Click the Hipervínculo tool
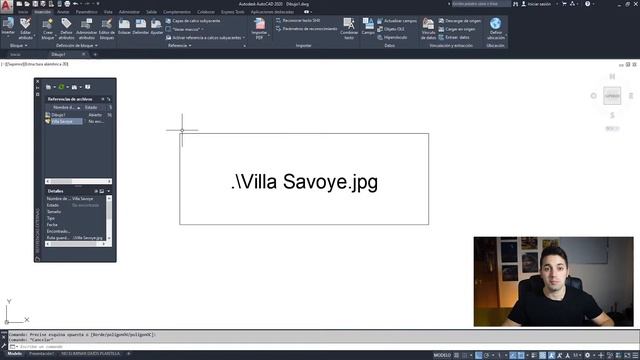The width and height of the screenshot is (640, 360). (x=392, y=37)
